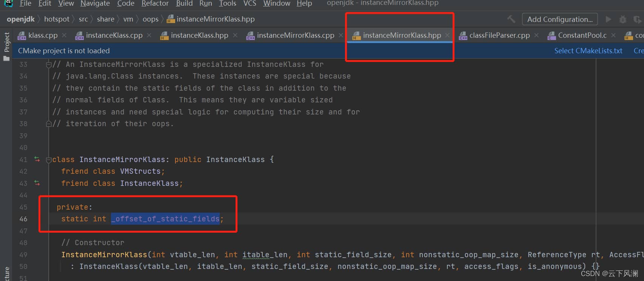This screenshot has height=281, width=644.
Task: Close the ConstantPool.c tab
Action: tap(613, 35)
